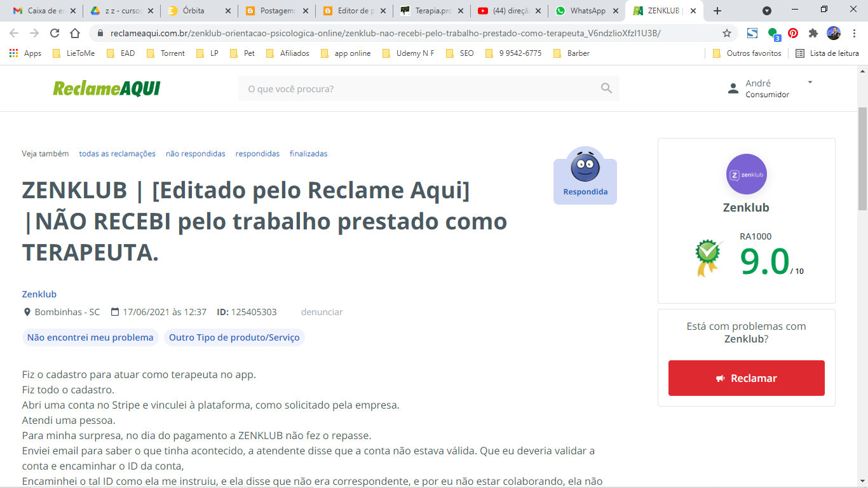
Task: Click the page vertical scrollbar thumb
Action: (862, 159)
